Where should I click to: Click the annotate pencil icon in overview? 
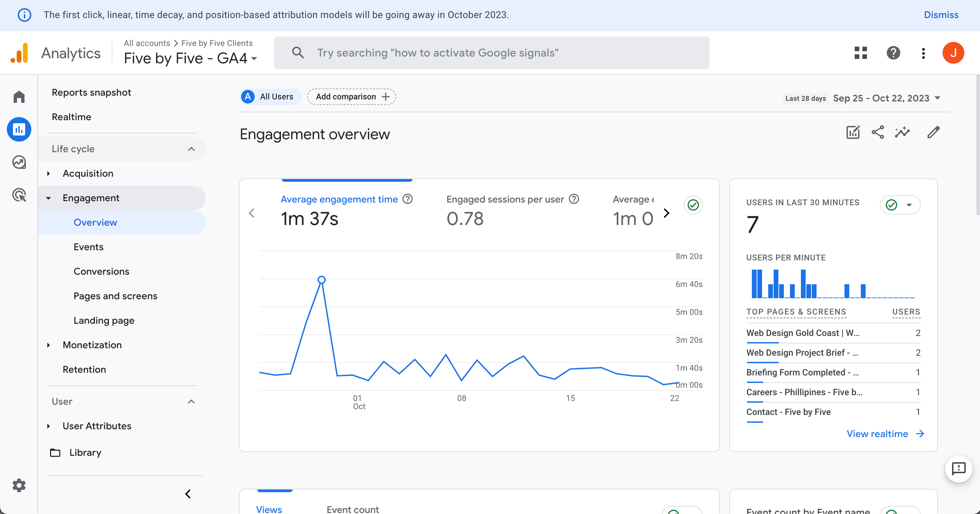click(x=933, y=132)
